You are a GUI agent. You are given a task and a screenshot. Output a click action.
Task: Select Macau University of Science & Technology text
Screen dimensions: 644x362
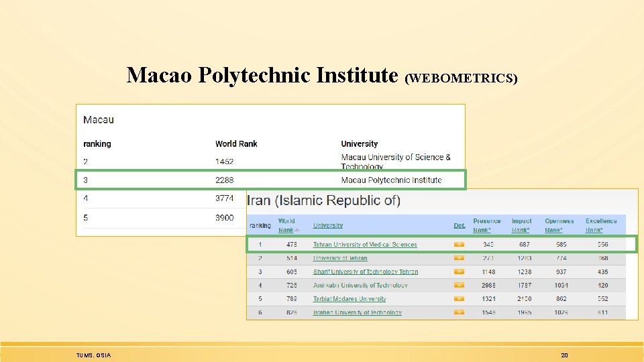pos(396,162)
